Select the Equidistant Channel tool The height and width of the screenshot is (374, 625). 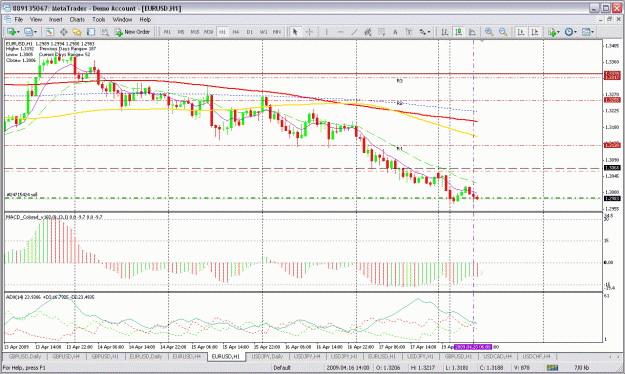tap(368, 32)
